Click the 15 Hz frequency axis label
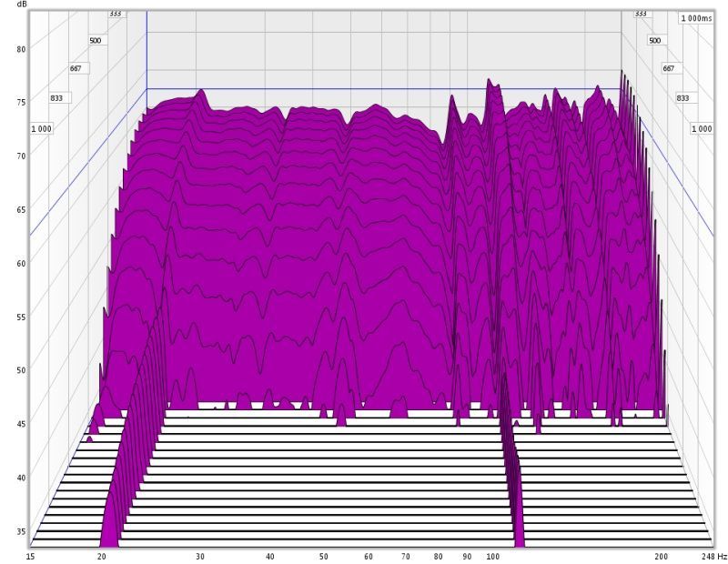Screen dimensions: 728x564 point(31,556)
